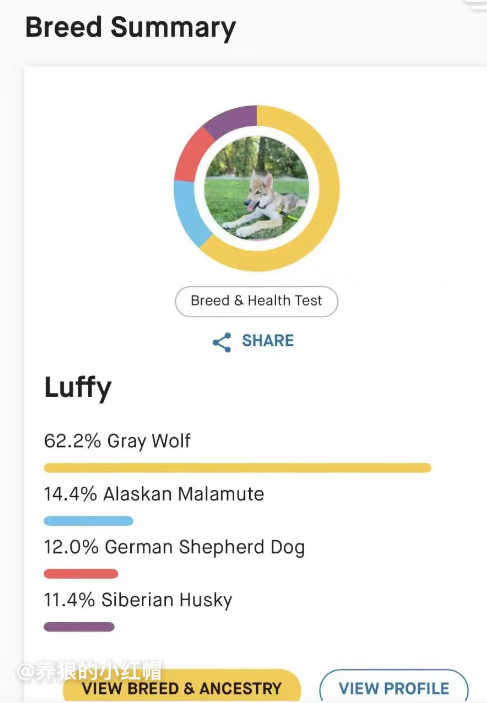Screen dimensions: 487x703
Task: Click the Breed Summary heading
Action: (x=130, y=28)
